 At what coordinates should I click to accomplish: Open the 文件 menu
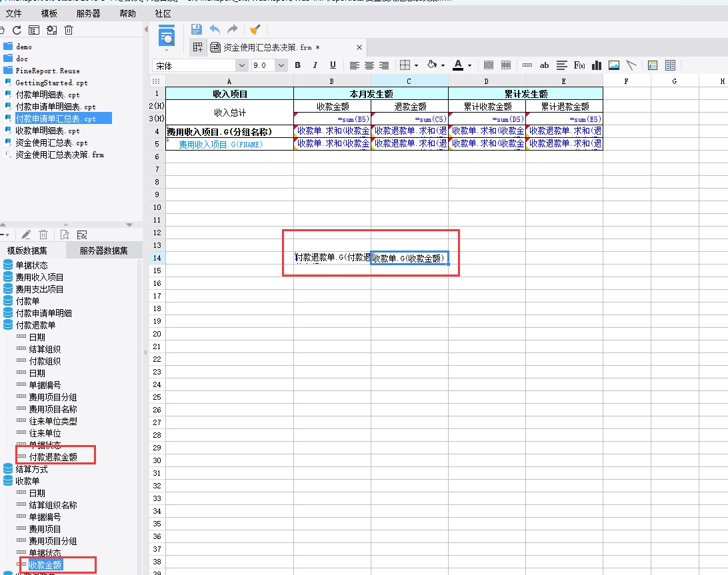(13, 13)
